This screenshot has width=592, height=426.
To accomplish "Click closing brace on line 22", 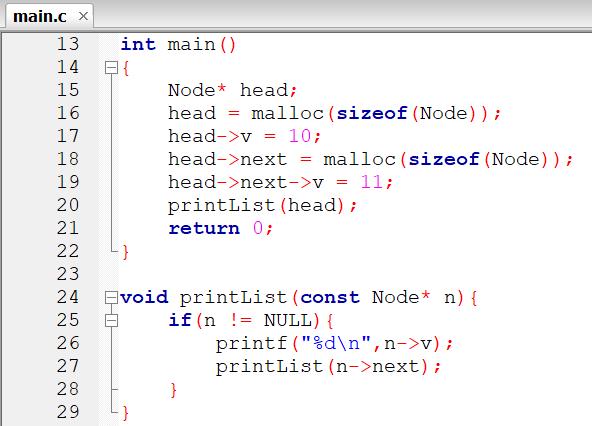I will pos(125,252).
